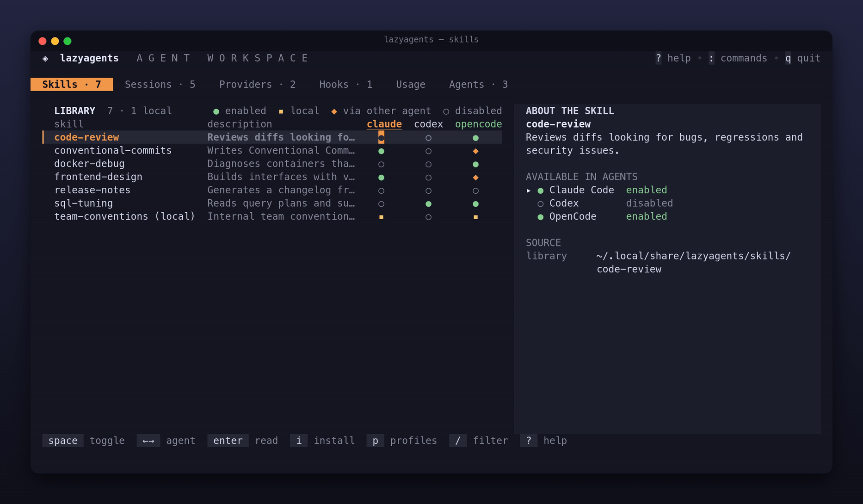Select the claude column header
The width and height of the screenshot is (863, 504).
tap(384, 124)
